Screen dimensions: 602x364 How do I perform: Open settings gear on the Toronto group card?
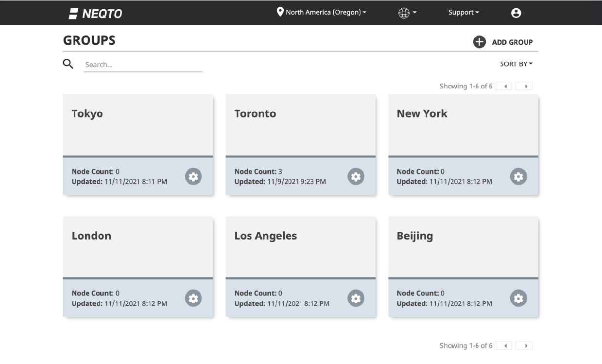click(x=356, y=176)
